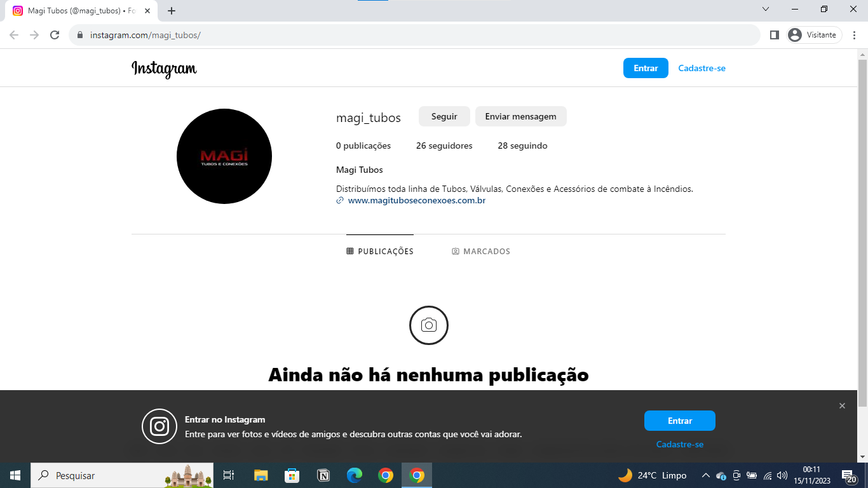
Task: Click the Instagram logo
Action: 164,68
